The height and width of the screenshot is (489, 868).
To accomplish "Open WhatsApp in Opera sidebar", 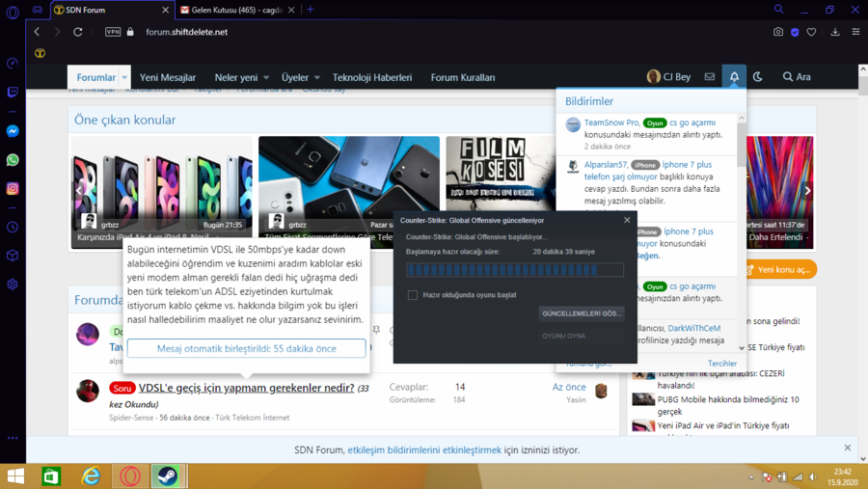I will (x=13, y=160).
